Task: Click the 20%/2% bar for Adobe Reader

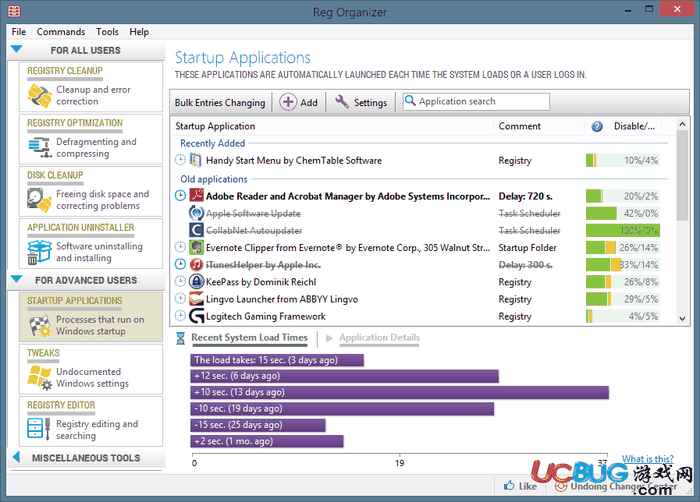Action: pos(623,196)
